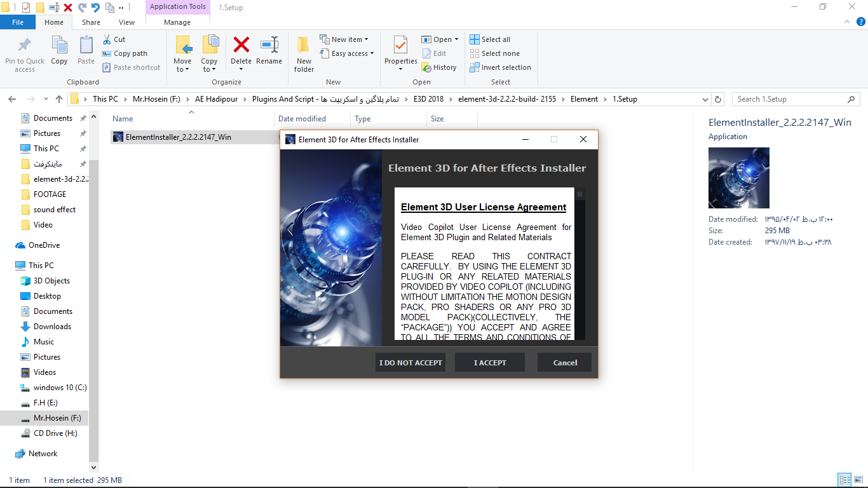Viewport: 868px width, 488px height.
Task: Open the ribbon Help question mark
Action: point(859,22)
